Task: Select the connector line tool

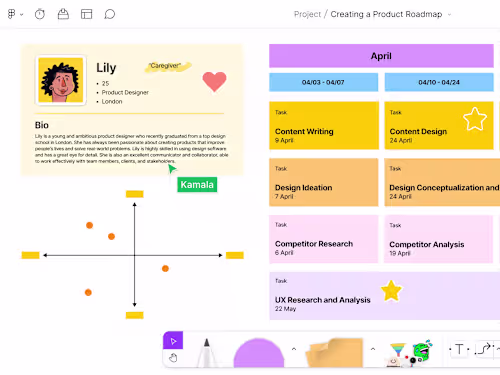Action: click(x=484, y=349)
